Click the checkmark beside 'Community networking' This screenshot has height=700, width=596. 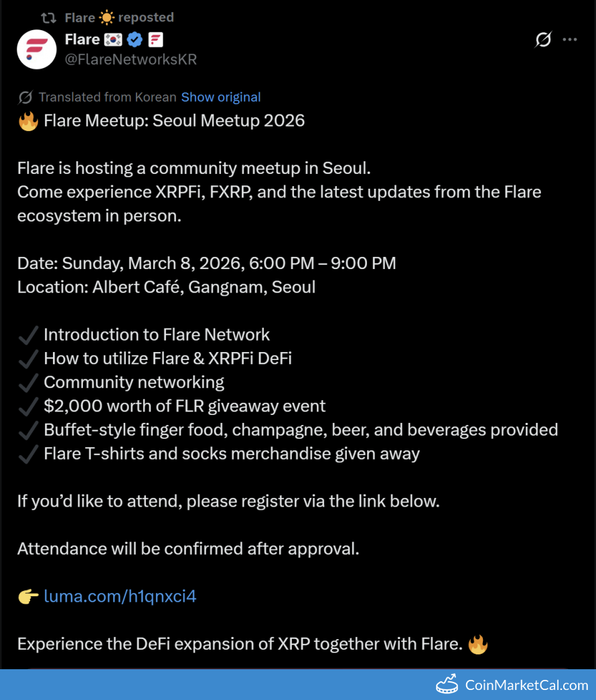click(x=27, y=383)
